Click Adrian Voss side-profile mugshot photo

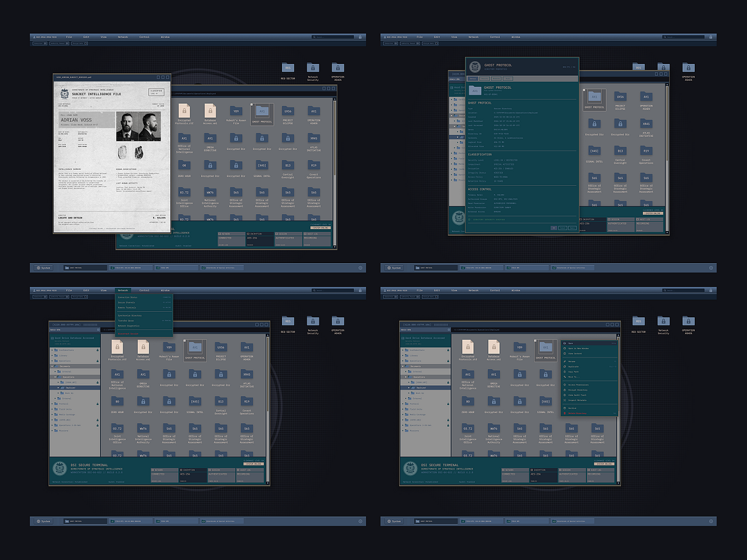(149, 126)
